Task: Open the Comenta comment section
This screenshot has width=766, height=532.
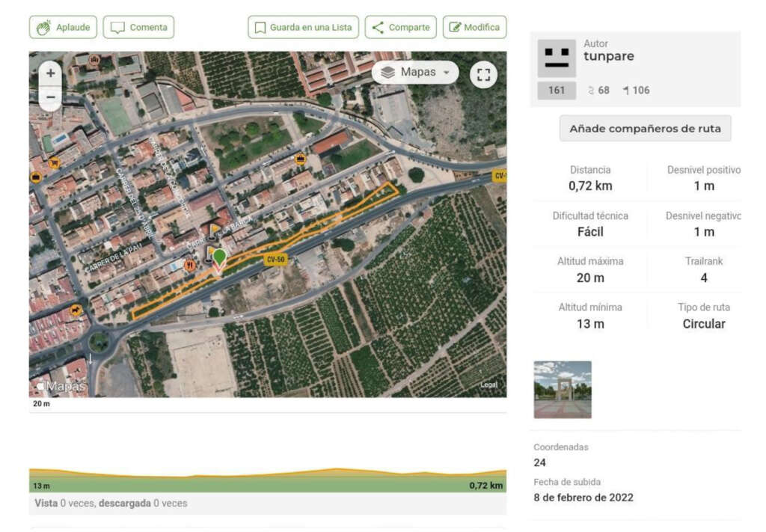Action: click(x=138, y=28)
